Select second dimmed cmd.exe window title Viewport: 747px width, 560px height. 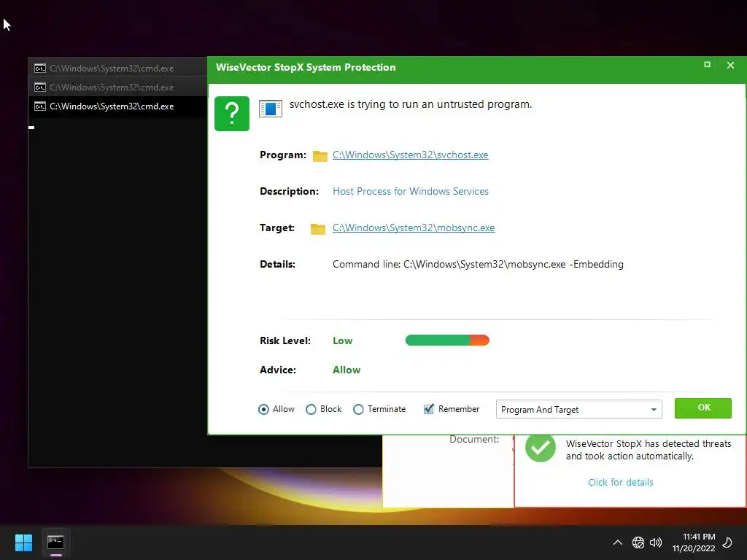click(112, 87)
